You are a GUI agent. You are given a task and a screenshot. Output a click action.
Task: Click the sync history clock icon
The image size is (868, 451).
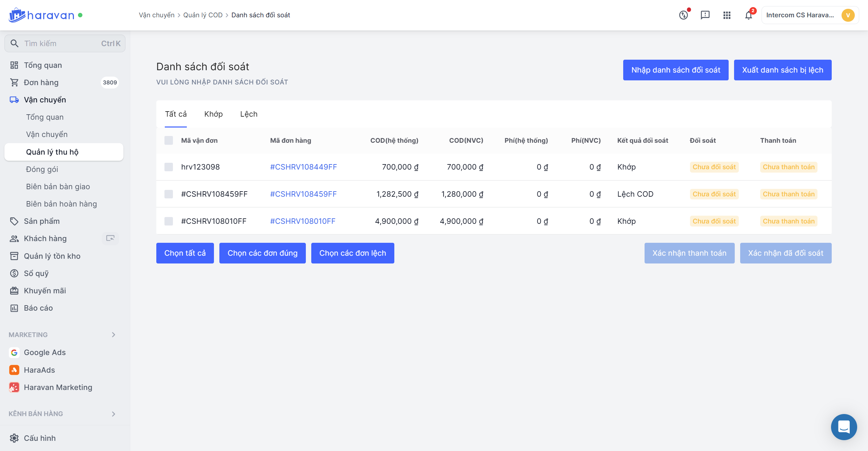click(683, 15)
